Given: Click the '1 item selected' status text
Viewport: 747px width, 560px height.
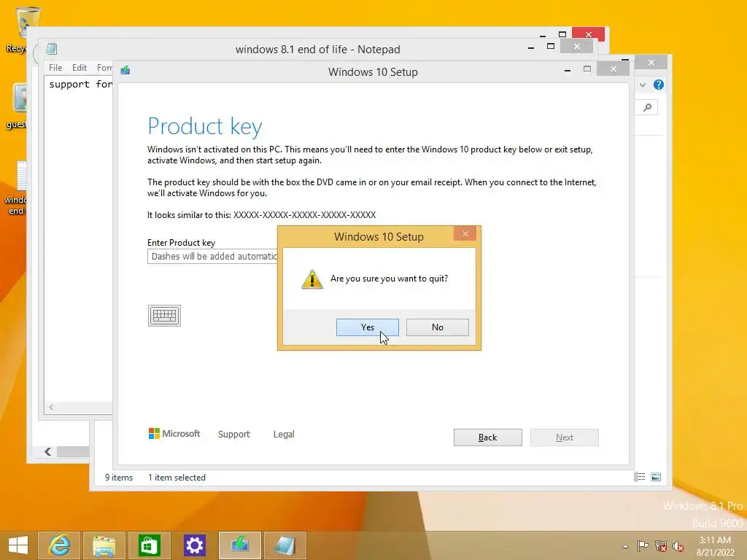Looking at the screenshot, I should tap(177, 477).
